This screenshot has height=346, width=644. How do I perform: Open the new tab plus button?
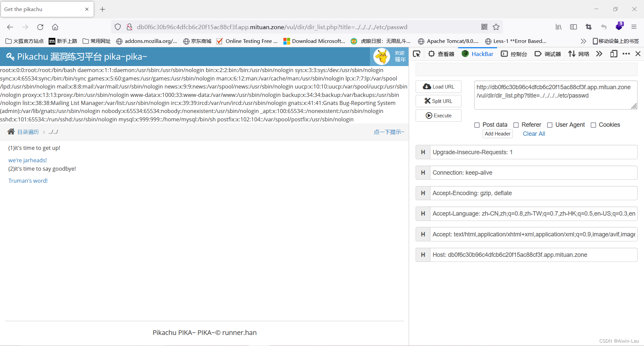click(103, 9)
